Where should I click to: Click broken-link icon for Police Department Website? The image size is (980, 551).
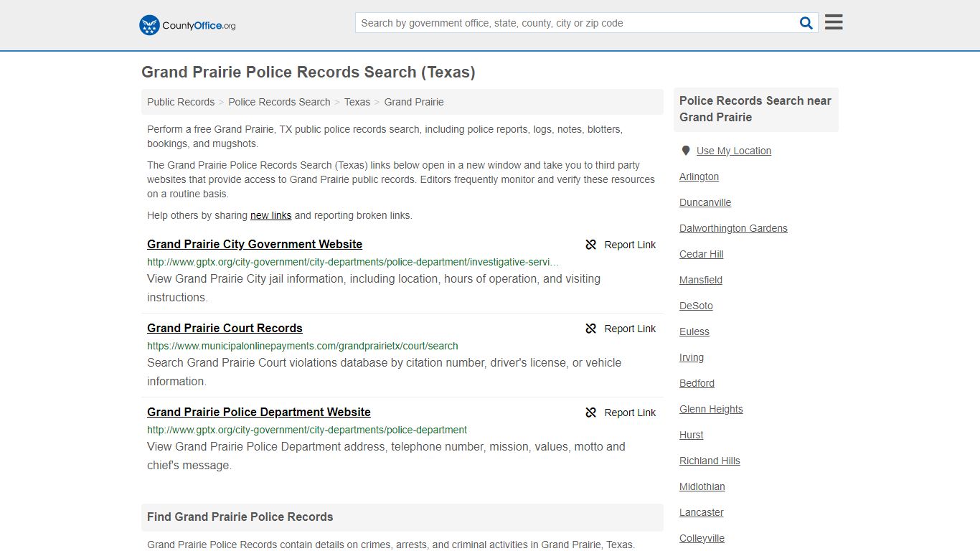point(591,413)
